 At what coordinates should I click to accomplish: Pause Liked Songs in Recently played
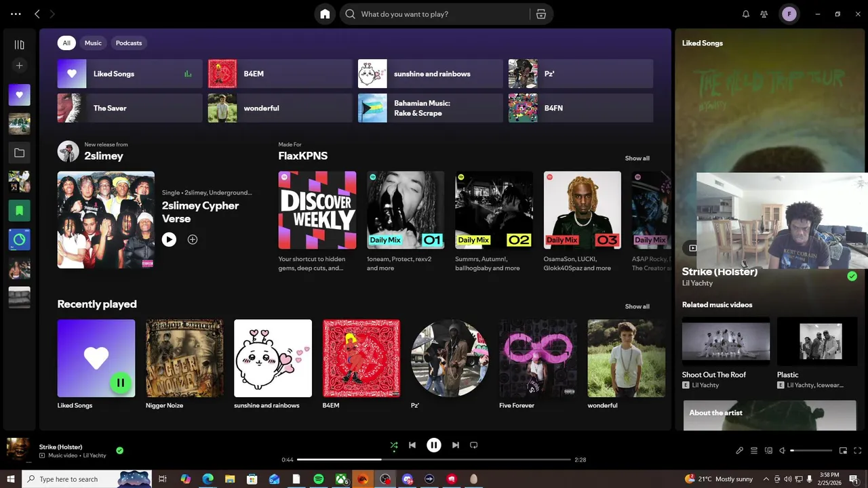click(x=121, y=382)
